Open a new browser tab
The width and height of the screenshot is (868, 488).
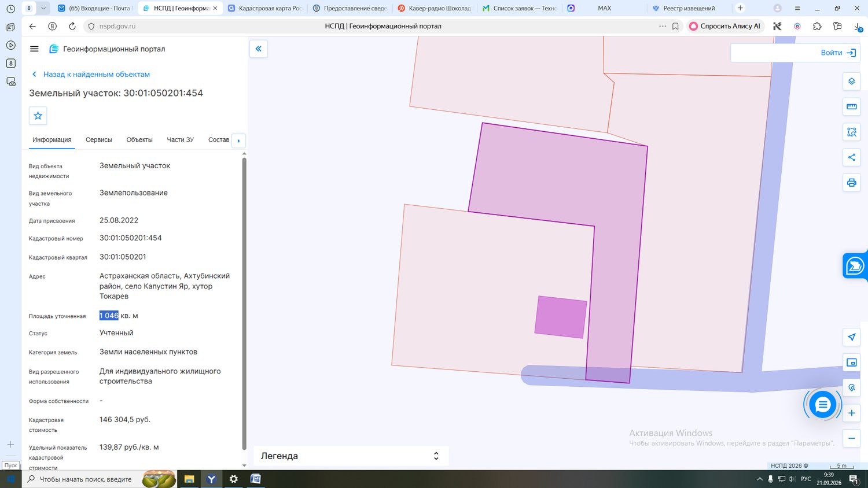(740, 8)
